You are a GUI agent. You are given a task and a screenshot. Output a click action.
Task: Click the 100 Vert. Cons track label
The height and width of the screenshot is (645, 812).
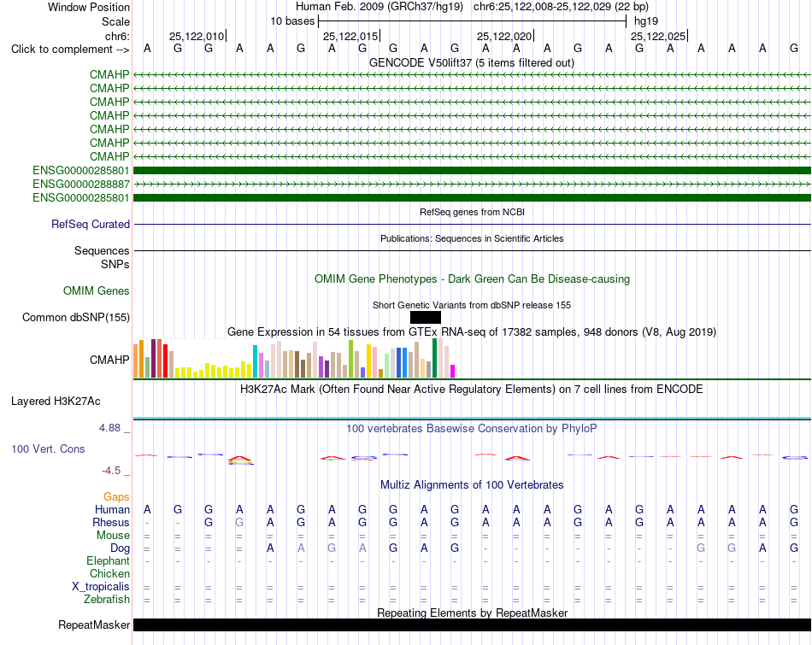coord(48,449)
